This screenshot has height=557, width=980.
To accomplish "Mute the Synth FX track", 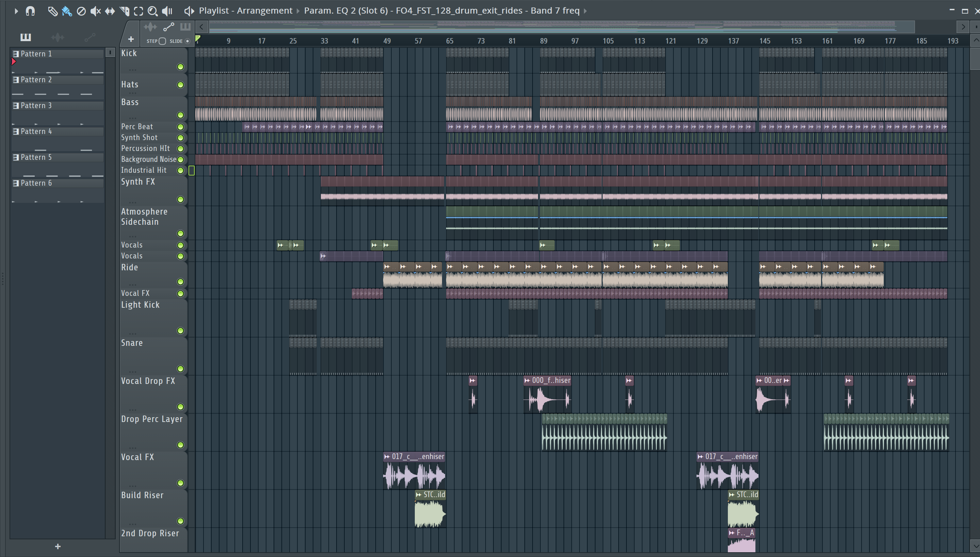I will [180, 199].
